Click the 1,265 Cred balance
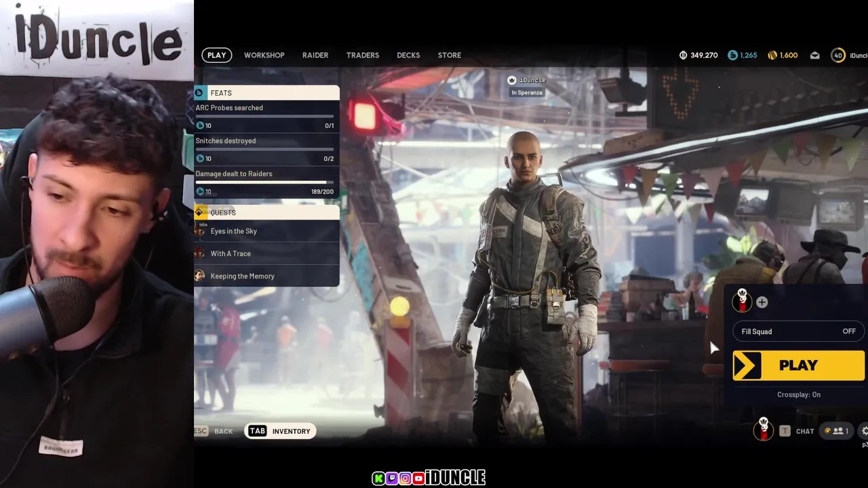This screenshot has width=868, height=488. click(x=748, y=55)
